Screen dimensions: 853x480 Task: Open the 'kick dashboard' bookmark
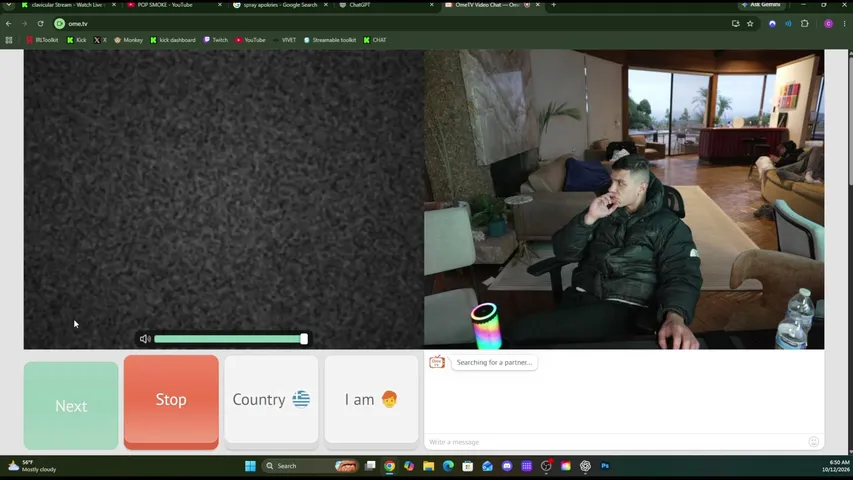coord(173,40)
